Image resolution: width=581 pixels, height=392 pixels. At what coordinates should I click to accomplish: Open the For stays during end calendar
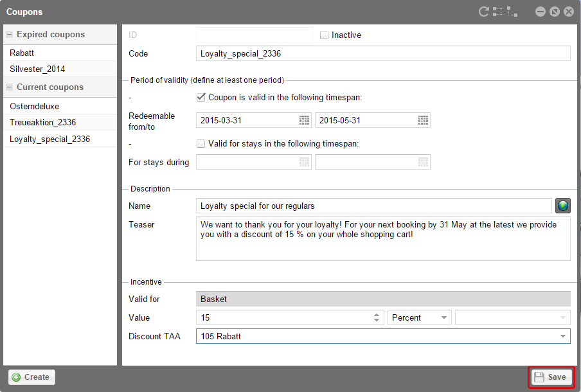click(423, 162)
